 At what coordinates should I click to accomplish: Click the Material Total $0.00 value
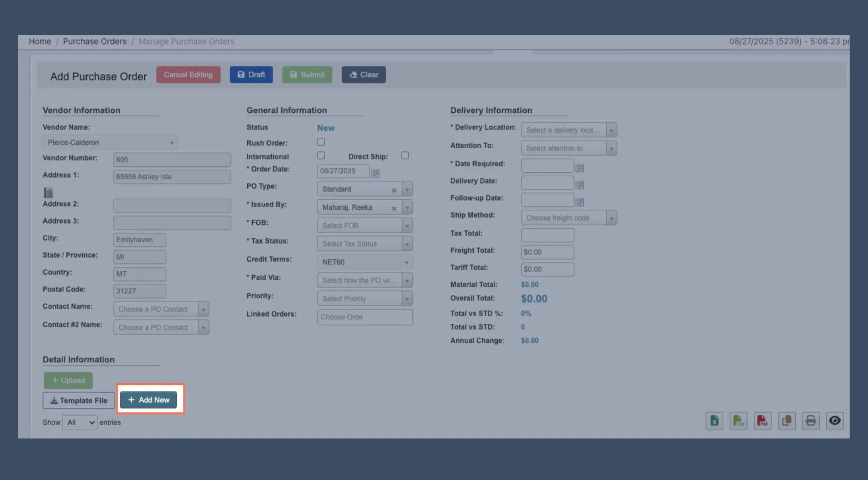tap(529, 285)
